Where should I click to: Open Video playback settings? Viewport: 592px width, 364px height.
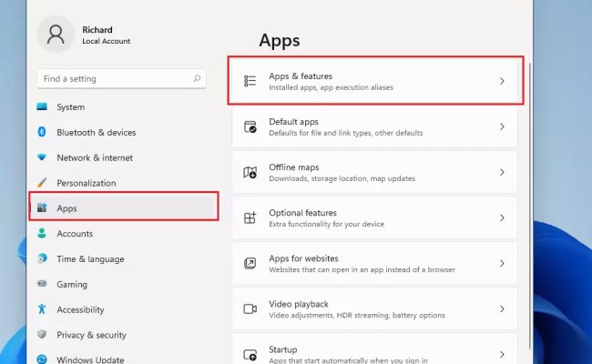pyautogui.click(x=375, y=308)
